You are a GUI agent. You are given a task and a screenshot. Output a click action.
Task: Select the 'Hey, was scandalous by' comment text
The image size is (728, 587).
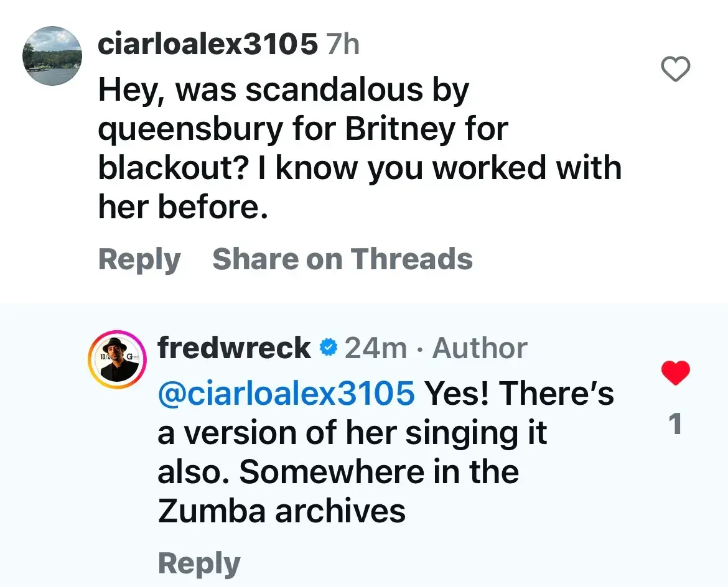tap(283, 91)
